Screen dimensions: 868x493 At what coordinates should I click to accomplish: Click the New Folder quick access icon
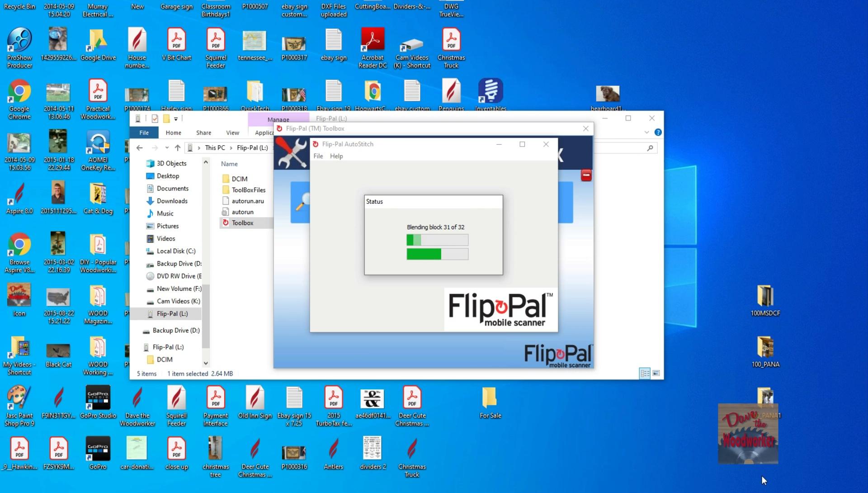pos(166,119)
